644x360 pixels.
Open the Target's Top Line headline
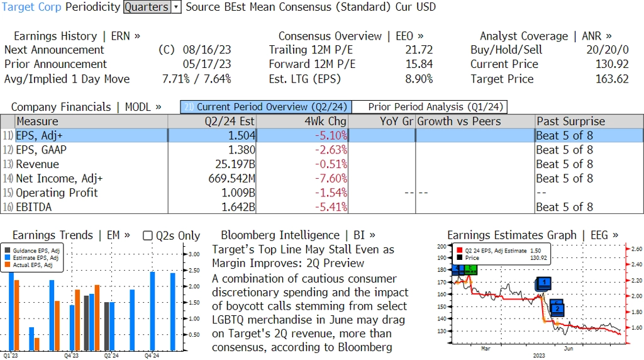pyautogui.click(x=303, y=256)
